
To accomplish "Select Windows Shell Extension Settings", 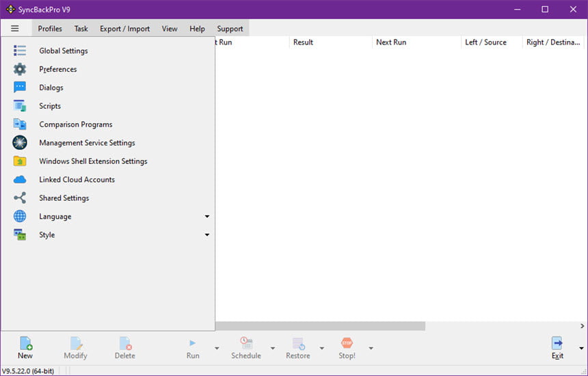I will pos(107,161).
